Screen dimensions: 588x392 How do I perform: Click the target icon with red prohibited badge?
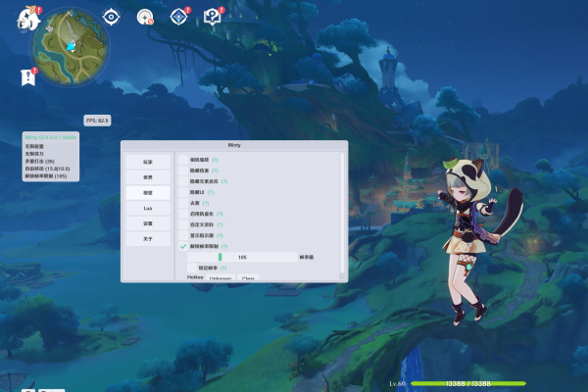(x=145, y=18)
